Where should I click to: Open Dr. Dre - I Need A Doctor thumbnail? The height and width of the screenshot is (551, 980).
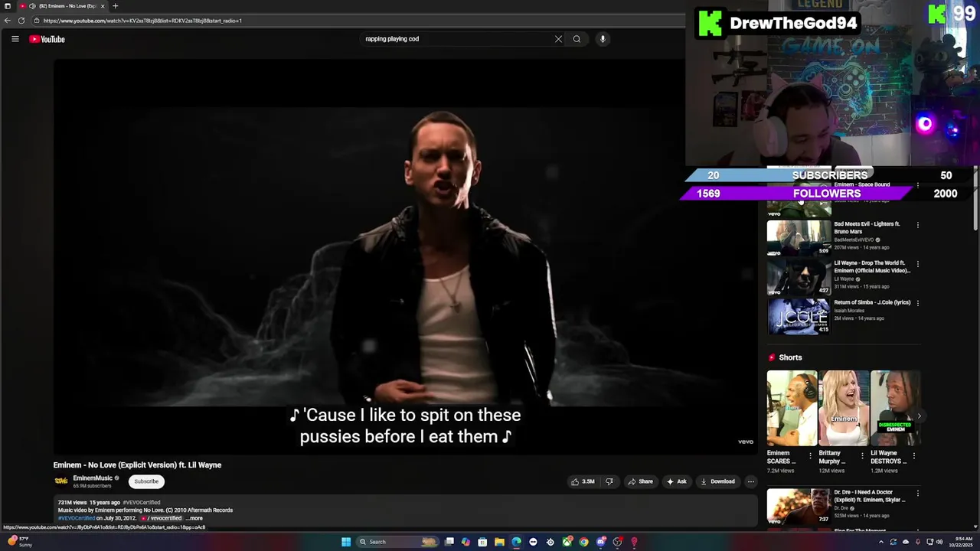click(799, 507)
